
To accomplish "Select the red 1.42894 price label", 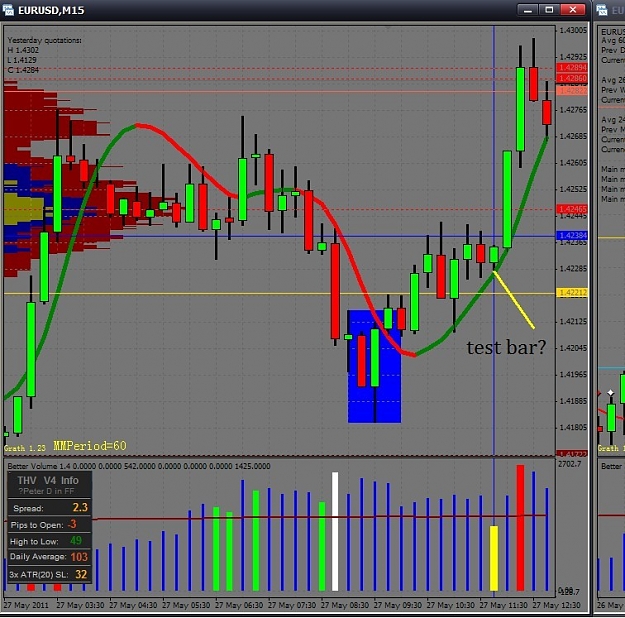I will [572, 67].
